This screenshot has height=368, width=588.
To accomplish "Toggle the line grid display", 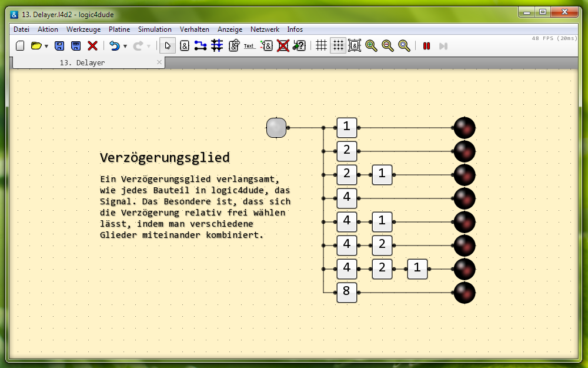I will pyautogui.click(x=322, y=46).
